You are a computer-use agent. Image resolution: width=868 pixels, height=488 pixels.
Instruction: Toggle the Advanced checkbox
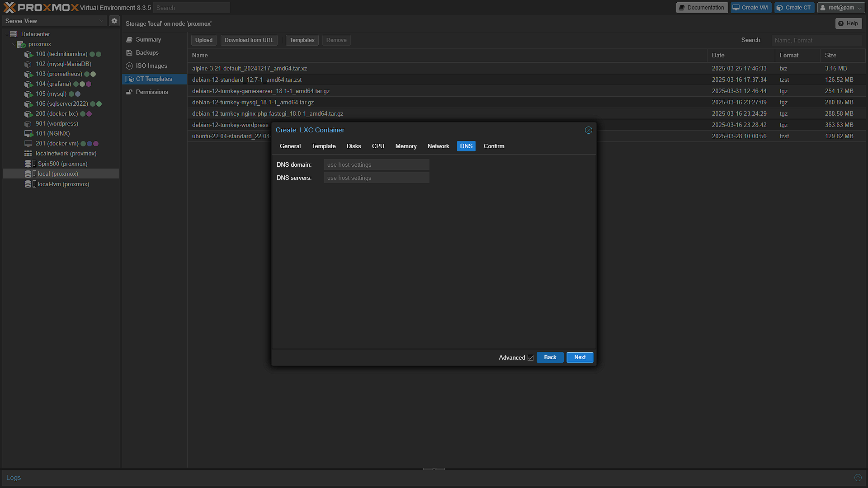pyautogui.click(x=530, y=357)
